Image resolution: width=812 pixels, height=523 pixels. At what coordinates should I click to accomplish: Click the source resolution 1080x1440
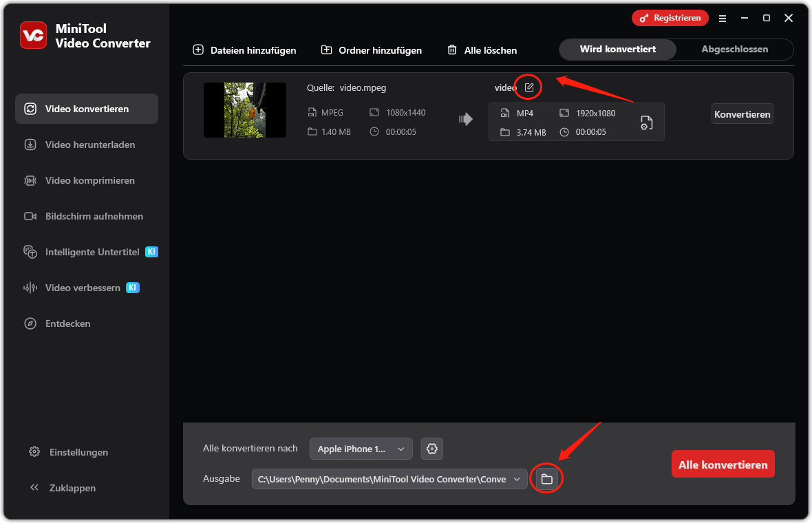[x=405, y=112]
